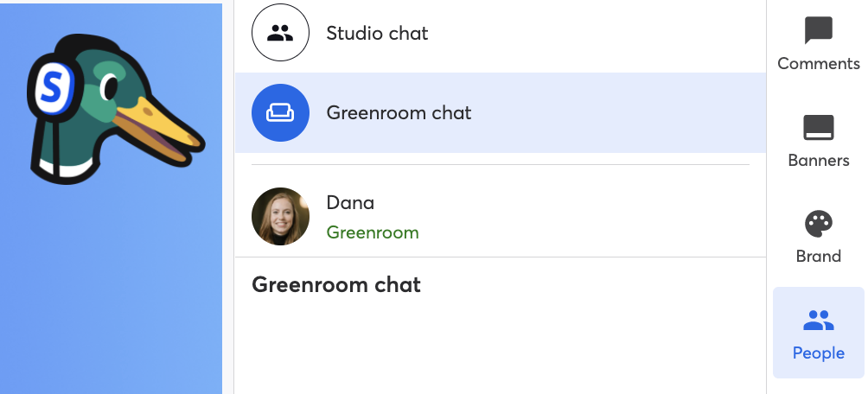The image size is (868, 394).
Task: Open the Comments speech bubble icon
Action: pos(818,30)
